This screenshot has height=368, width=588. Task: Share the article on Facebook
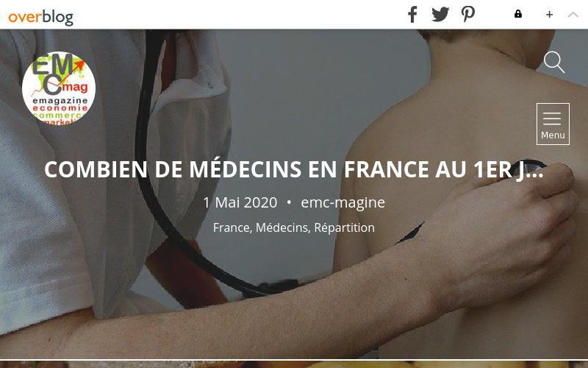tap(412, 14)
